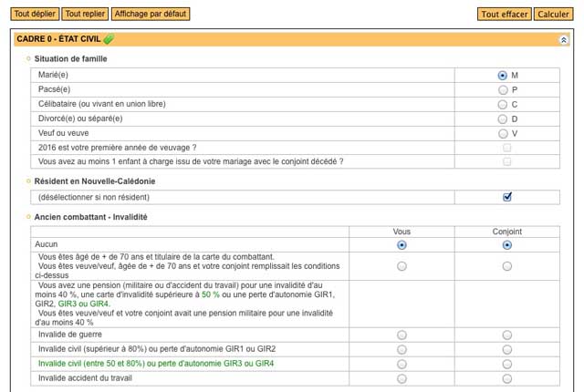Click the bullet icon before Ancien combattant - Invalidité
Viewport: 584px width, 392px height.
(x=28, y=217)
